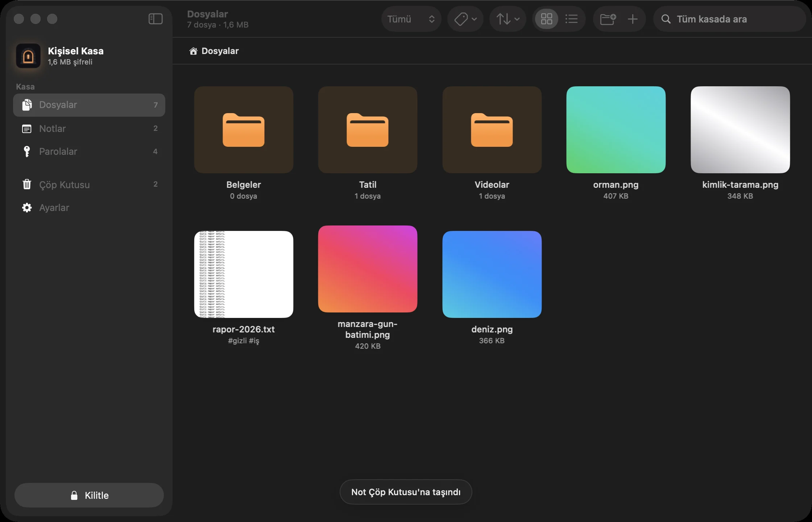The width and height of the screenshot is (812, 522).
Task: Switch to list view
Action: (572, 19)
